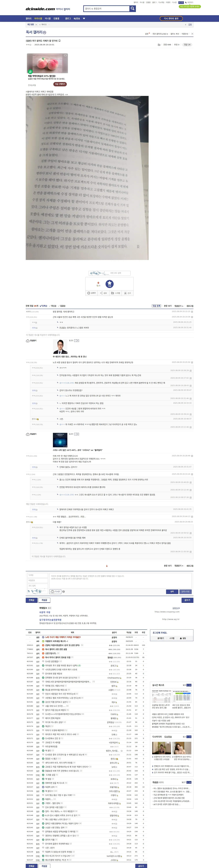The height and width of the screenshot is (868, 219).
Task: Click the 디시 로터리 응모 button
Action: [x=171, y=19]
